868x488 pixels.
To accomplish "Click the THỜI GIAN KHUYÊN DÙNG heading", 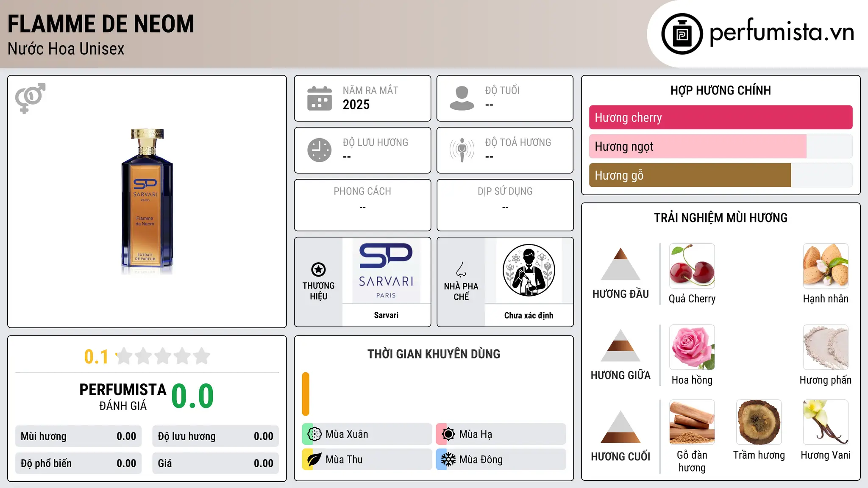I will (434, 354).
